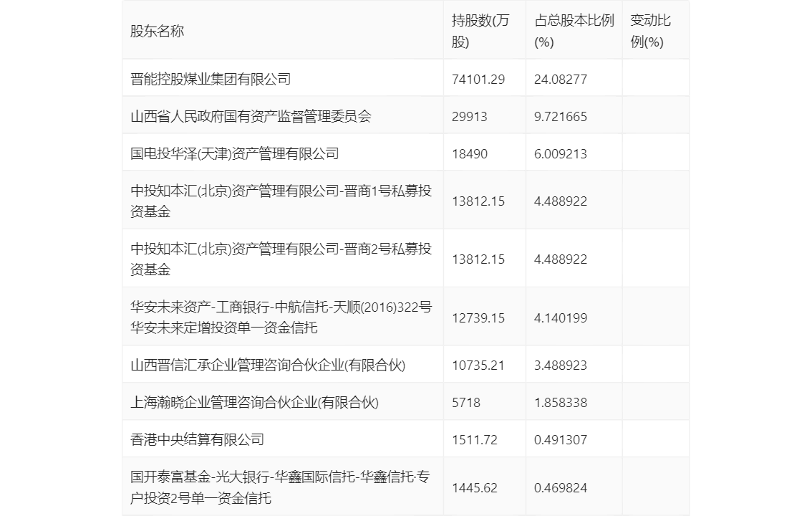Select 国开泰富基金 华鑫信托 shareholder name
The width and height of the screenshot is (812, 516).
coord(280,487)
